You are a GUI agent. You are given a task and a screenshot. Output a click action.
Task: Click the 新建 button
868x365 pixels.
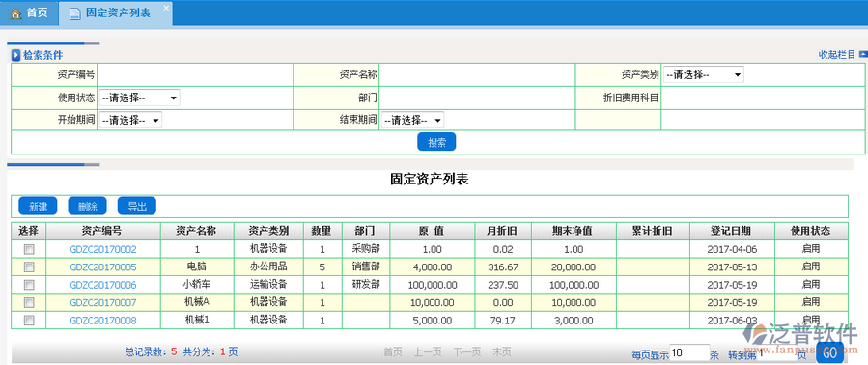39,206
